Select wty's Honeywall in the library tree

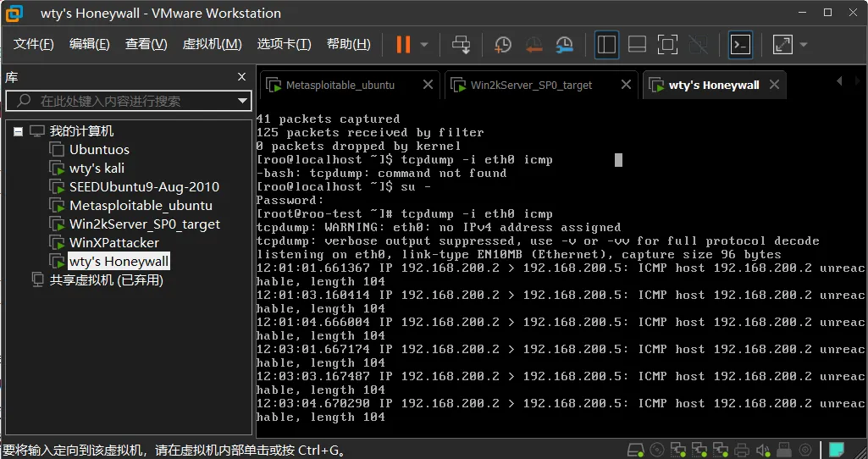pos(119,262)
